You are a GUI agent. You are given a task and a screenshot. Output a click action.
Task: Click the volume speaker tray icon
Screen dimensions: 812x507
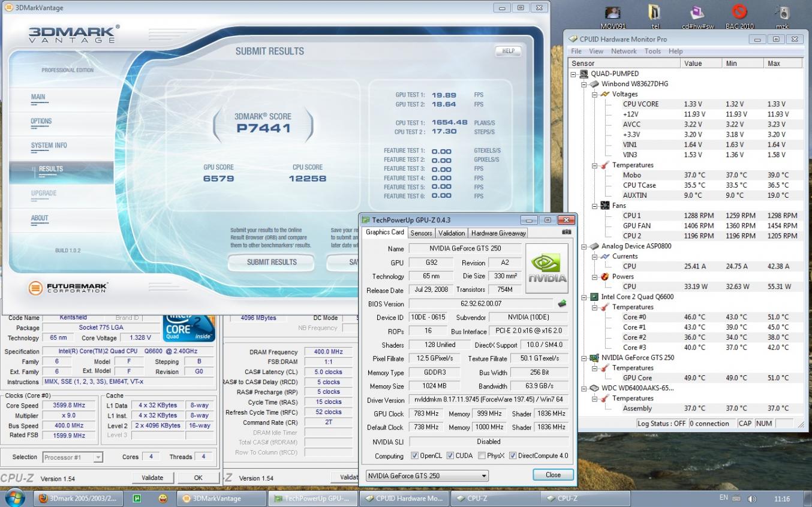pyautogui.click(x=752, y=499)
